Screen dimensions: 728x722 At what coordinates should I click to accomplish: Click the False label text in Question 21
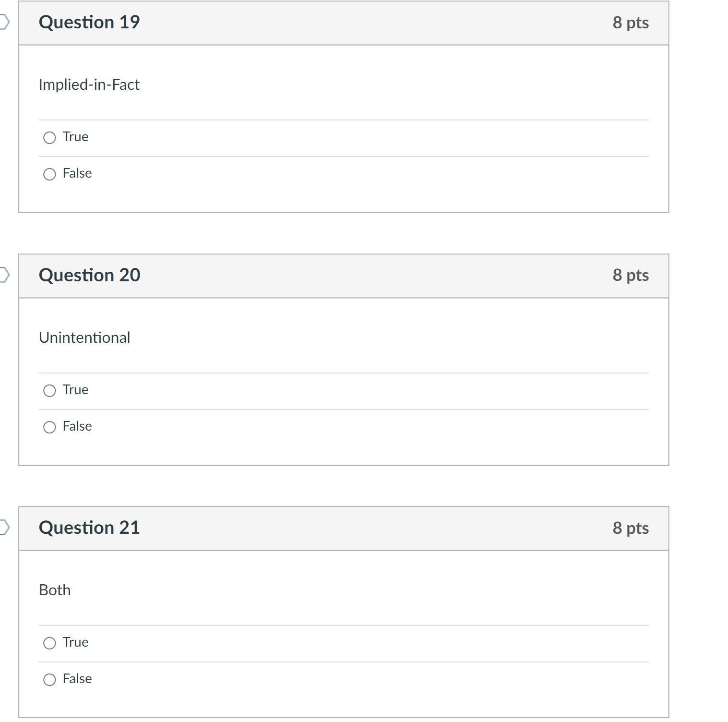click(77, 679)
